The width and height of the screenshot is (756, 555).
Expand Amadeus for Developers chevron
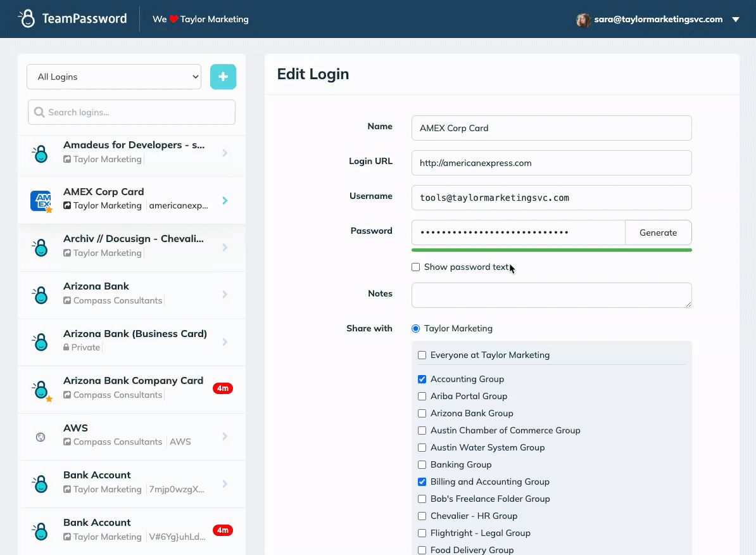coord(225,153)
